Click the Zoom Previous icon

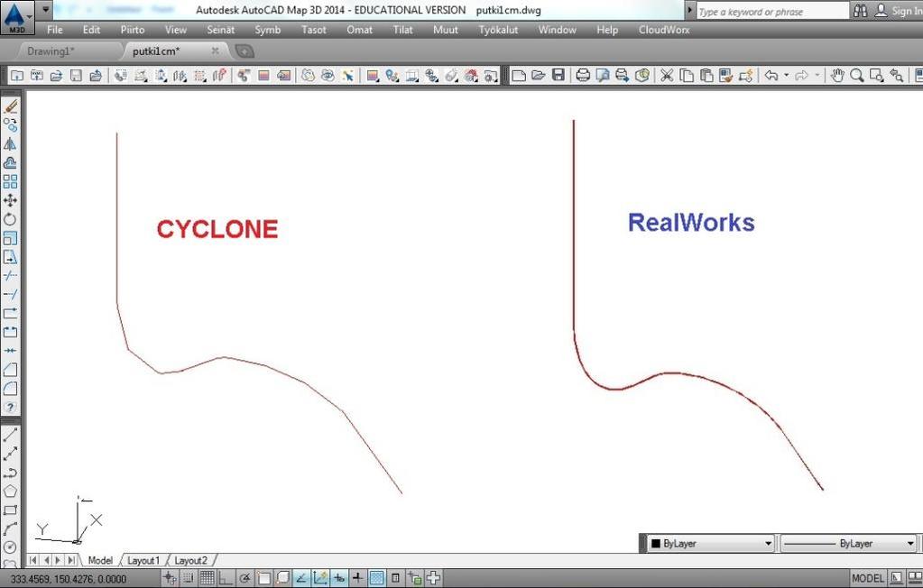[x=897, y=76]
